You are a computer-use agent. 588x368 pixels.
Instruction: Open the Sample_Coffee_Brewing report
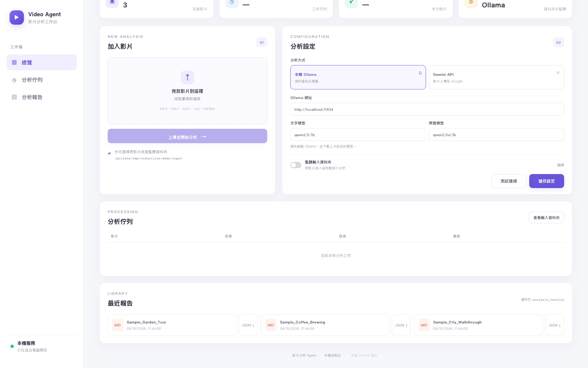pos(325,325)
